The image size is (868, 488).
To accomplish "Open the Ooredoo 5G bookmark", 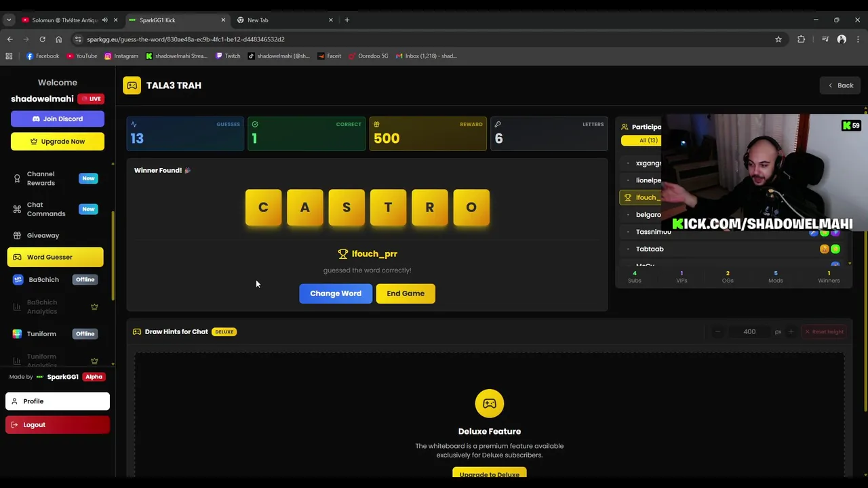I will pyautogui.click(x=368, y=56).
